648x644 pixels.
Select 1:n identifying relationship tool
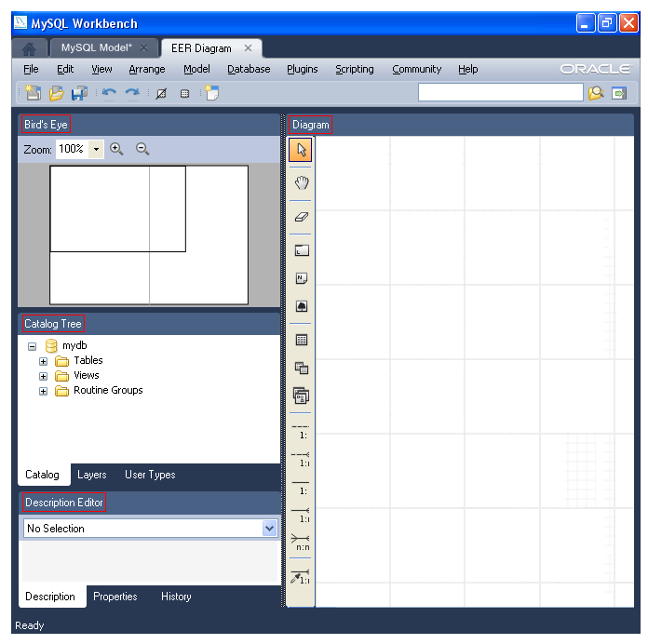[302, 515]
